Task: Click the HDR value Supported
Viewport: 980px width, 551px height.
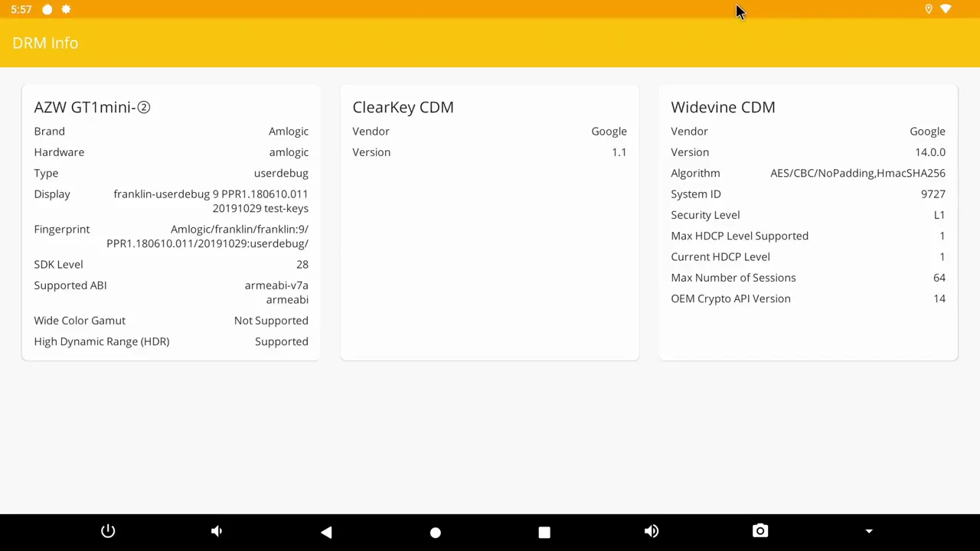Action: click(282, 341)
